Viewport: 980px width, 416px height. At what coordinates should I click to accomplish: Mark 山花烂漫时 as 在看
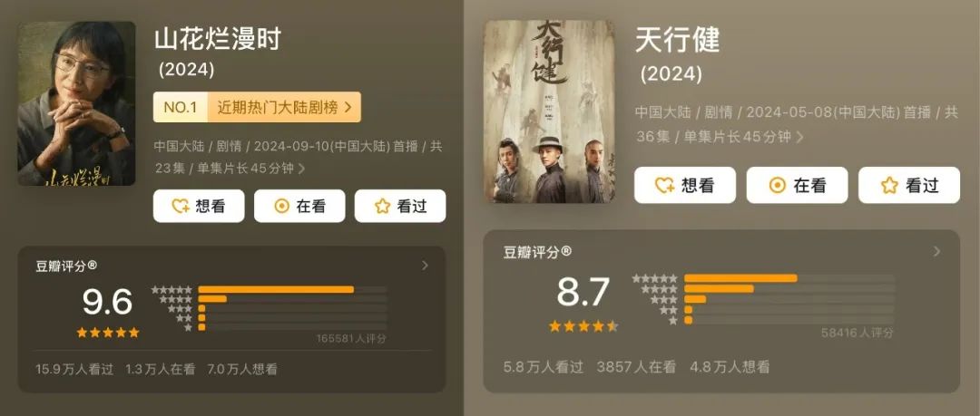[x=299, y=206]
